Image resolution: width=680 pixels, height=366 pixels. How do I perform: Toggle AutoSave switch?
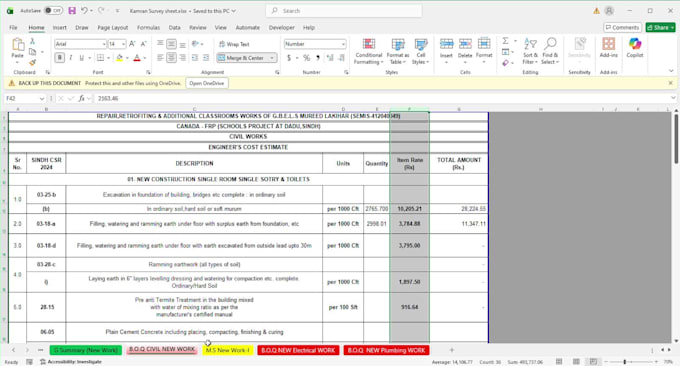pos(53,10)
